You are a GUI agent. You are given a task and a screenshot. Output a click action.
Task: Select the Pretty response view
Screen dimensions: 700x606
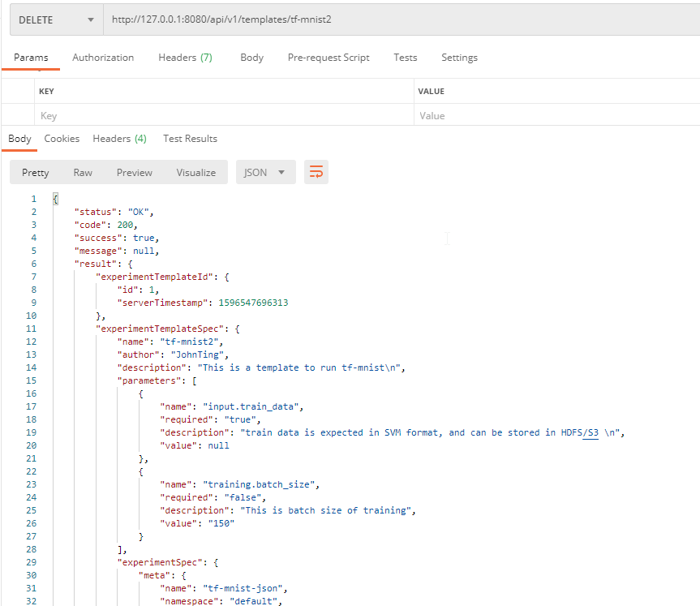[x=35, y=172]
